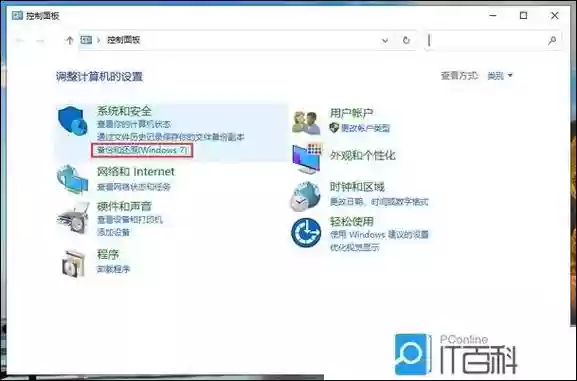The image size is (577, 381).
Task: Open the 时钟和区域 globe clock icon
Action: coord(305,196)
